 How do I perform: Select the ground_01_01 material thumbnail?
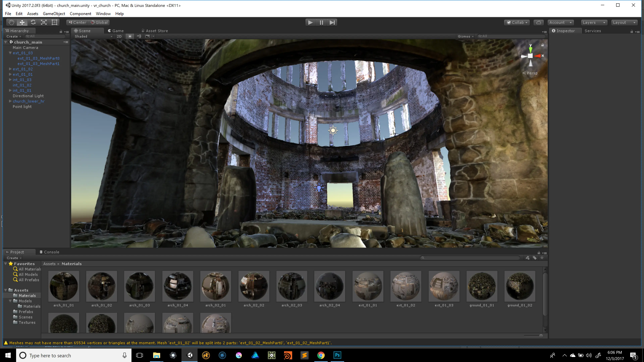(x=482, y=286)
